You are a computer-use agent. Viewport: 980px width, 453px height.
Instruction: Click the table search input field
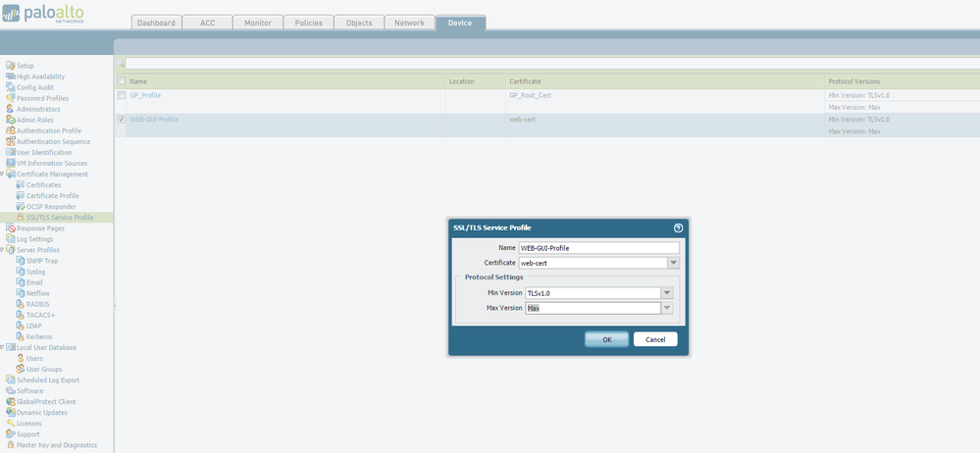(x=552, y=63)
